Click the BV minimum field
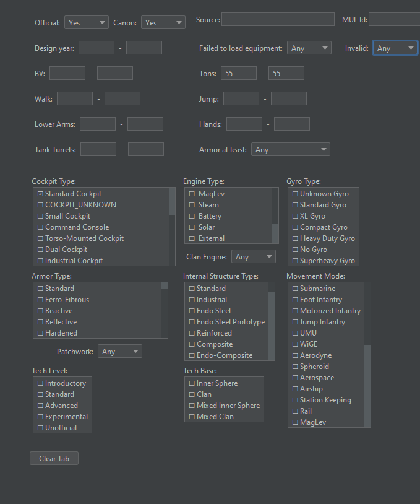Image resolution: width=420 pixels, height=504 pixels. tap(67, 73)
